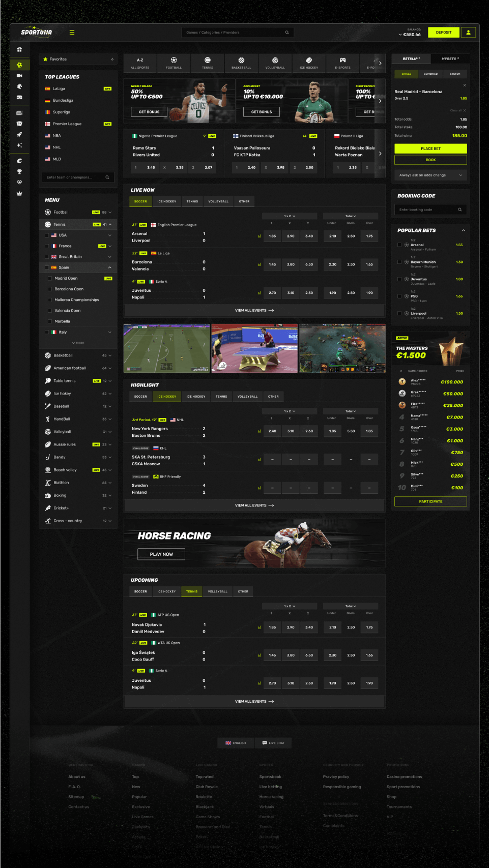Open the horse racing sidebar icon

click(x=19, y=86)
